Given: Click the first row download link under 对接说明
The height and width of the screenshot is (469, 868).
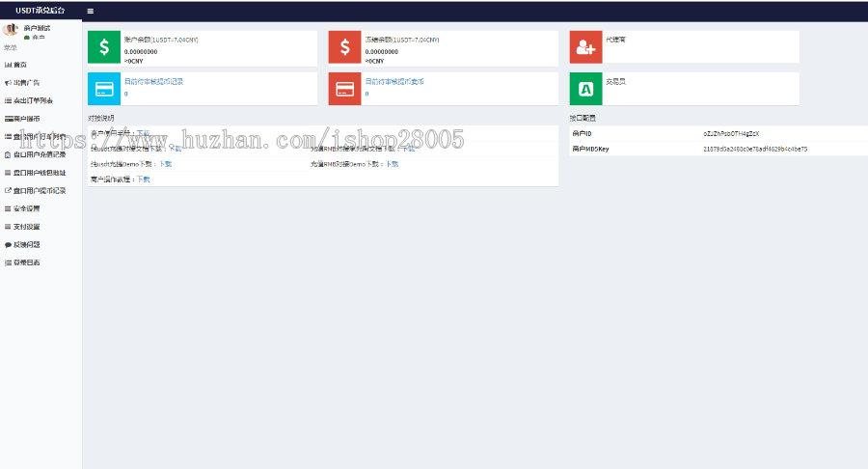Looking at the screenshot, I should 143,133.
